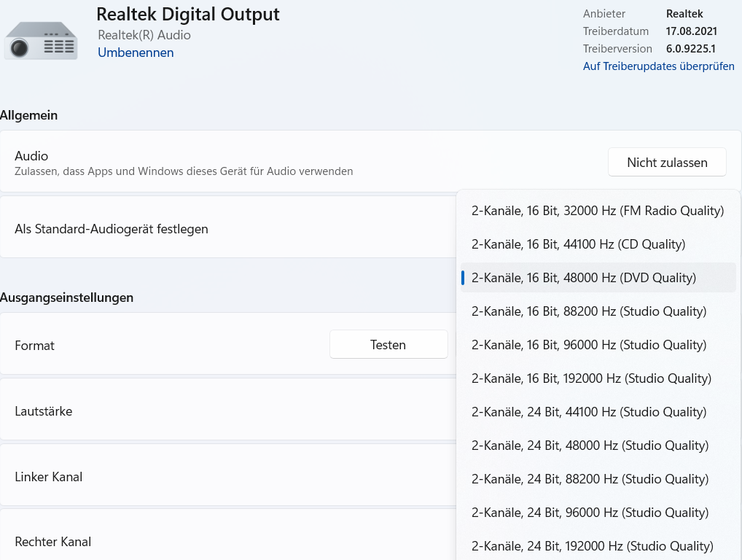Select 2-Kanäle, 16 Bit, 32000 Hz (FM Radio Quality)
This screenshot has height=560, width=742.
[x=598, y=211]
